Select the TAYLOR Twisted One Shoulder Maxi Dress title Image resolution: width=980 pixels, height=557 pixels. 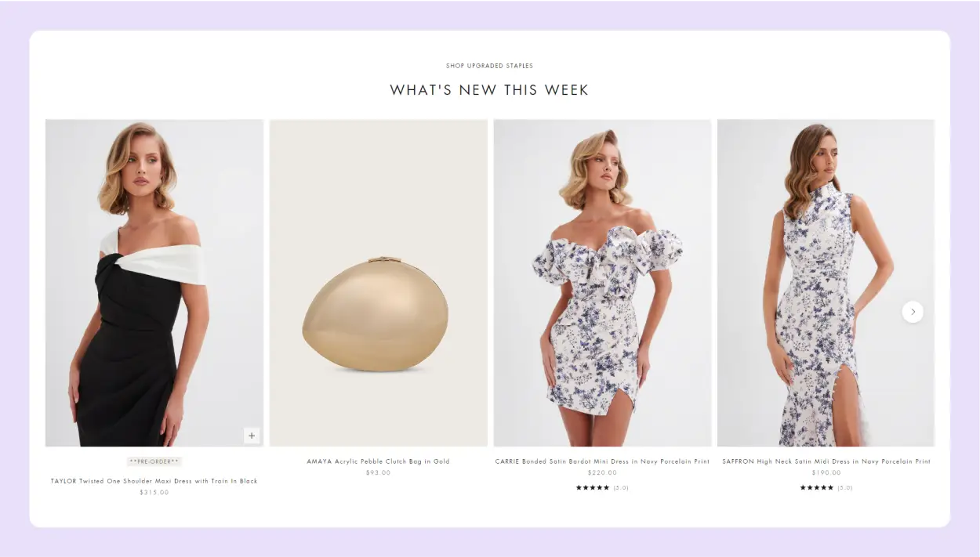tap(154, 481)
